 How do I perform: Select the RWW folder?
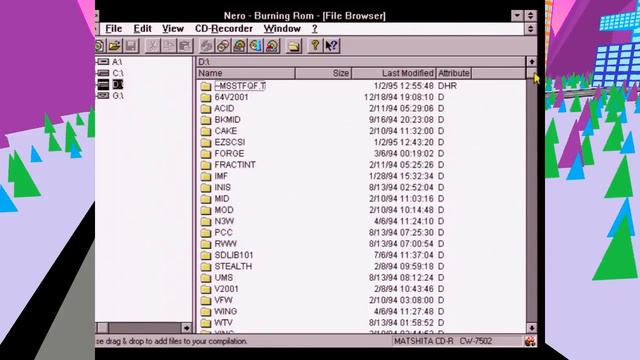219,244
